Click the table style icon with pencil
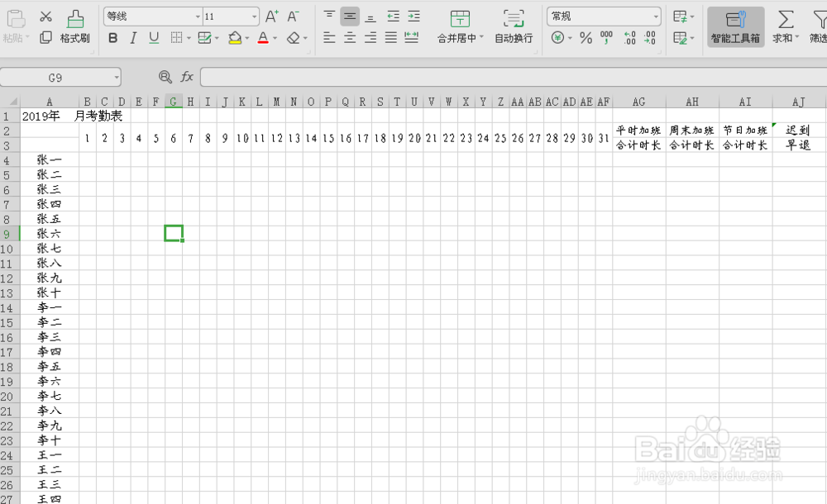 pos(681,38)
